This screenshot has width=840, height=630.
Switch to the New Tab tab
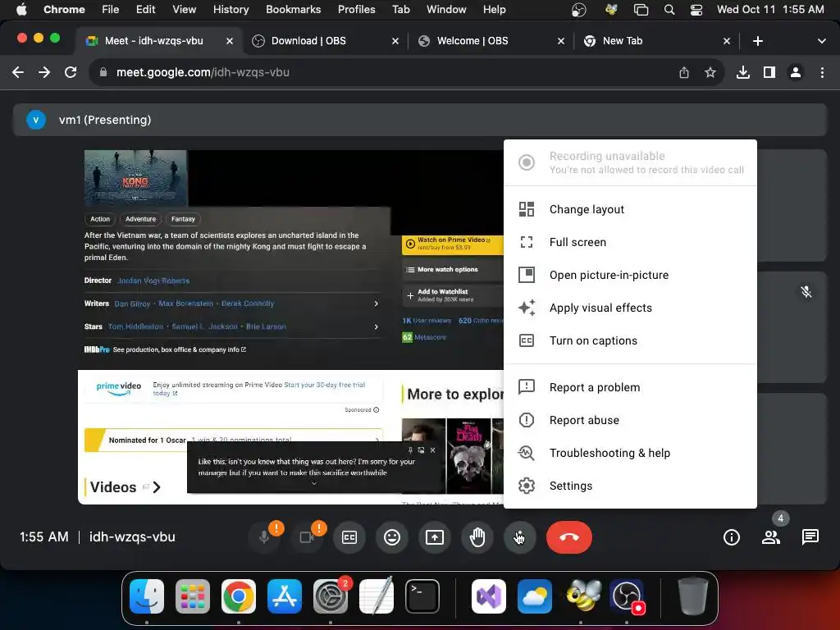tap(657, 41)
